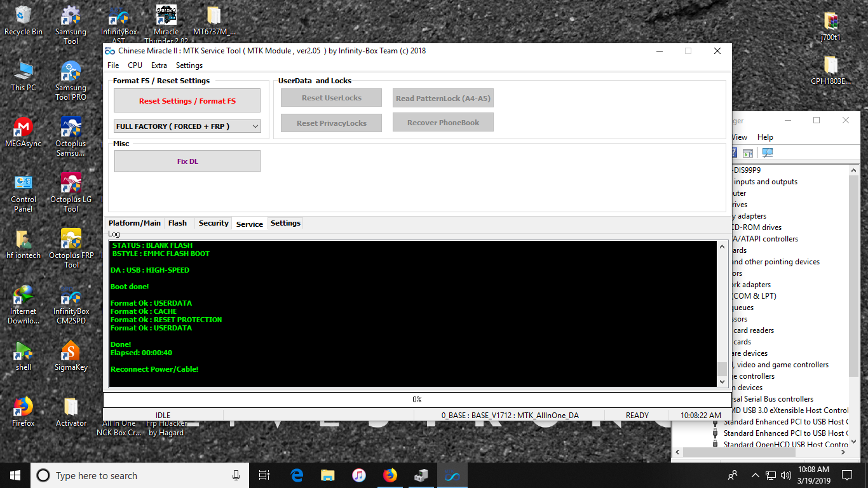Open the shell desktop shortcut
This screenshot has width=868, height=488.
pyautogui.click(x=24, y=356)
